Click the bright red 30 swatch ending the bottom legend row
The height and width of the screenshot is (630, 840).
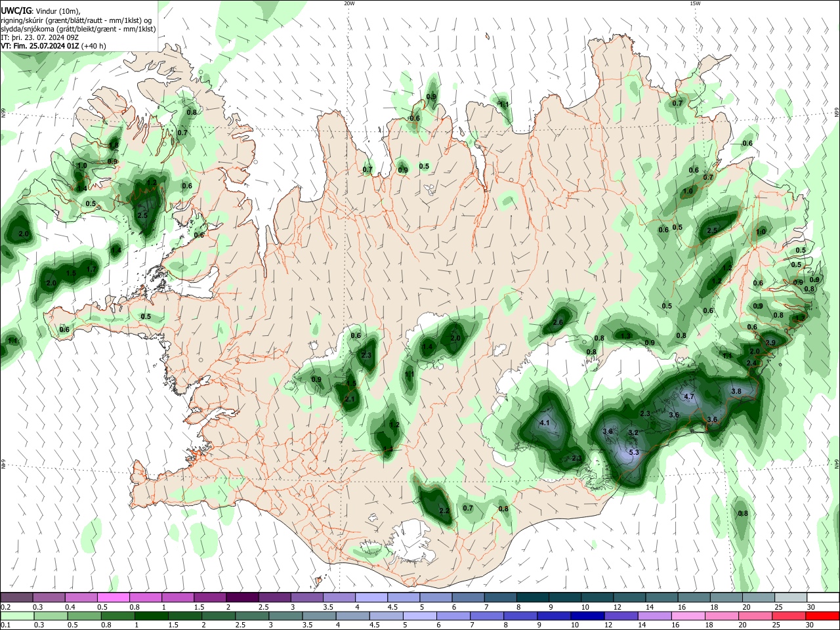(822, 616)
